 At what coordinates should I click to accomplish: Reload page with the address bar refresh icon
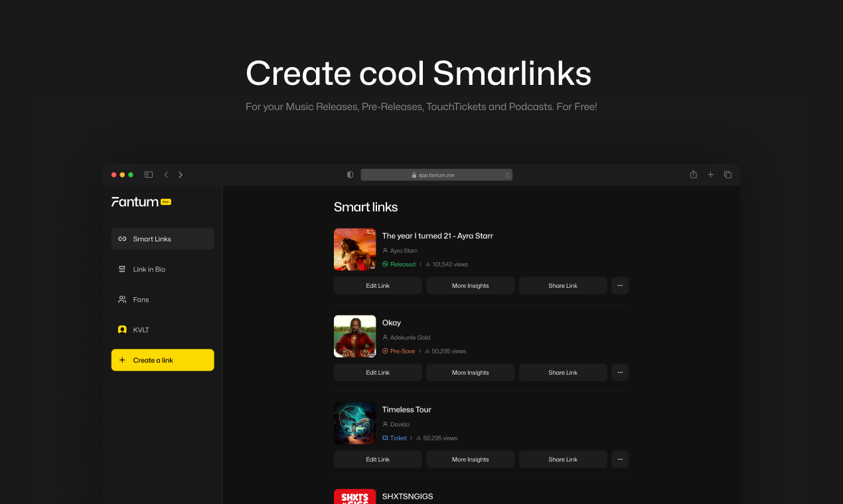point(507,175)
